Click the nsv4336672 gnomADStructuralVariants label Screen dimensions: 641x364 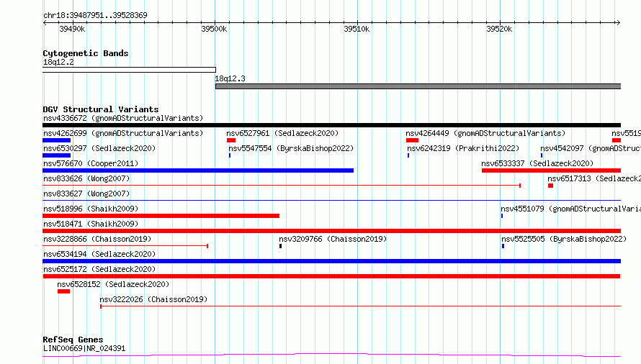(123, 118)
